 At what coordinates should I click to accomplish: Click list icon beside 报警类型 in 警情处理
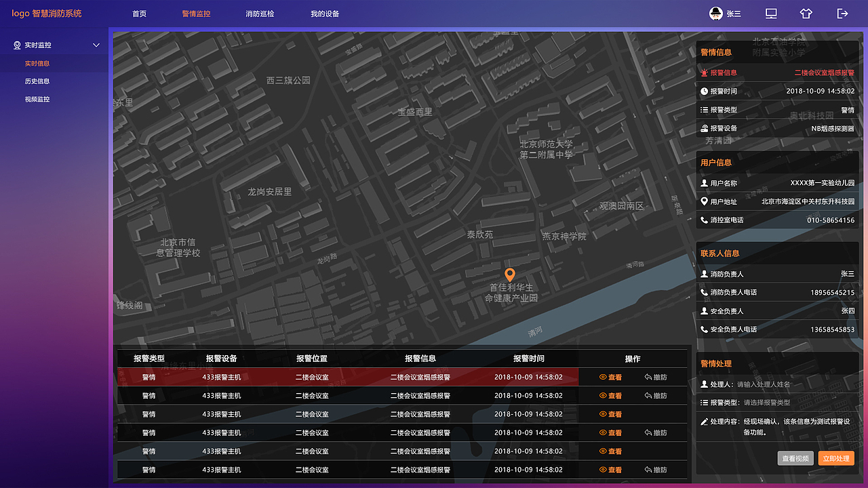(705, 403)
